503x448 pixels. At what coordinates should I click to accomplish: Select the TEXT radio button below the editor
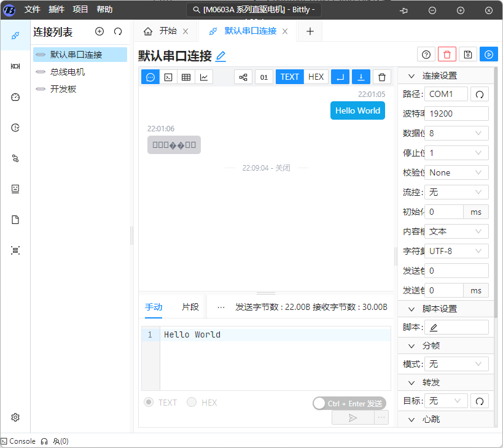pyautogui.click(x=149, y=403)
